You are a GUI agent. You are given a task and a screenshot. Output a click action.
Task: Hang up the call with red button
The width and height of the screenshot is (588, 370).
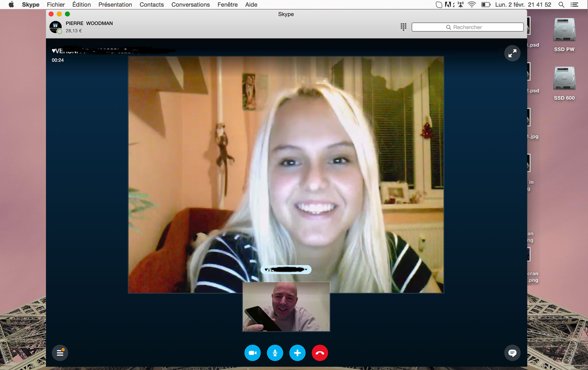320,353
